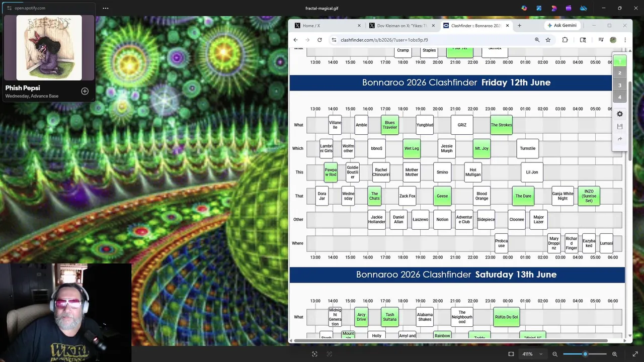Click the Ask Gemini button
The width and height of the screenshot is (644, 362).
pos(561,26)
